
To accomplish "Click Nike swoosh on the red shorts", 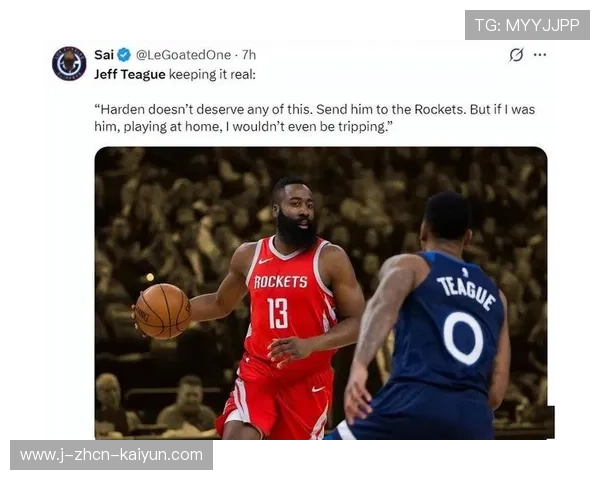I will (318, 389).
